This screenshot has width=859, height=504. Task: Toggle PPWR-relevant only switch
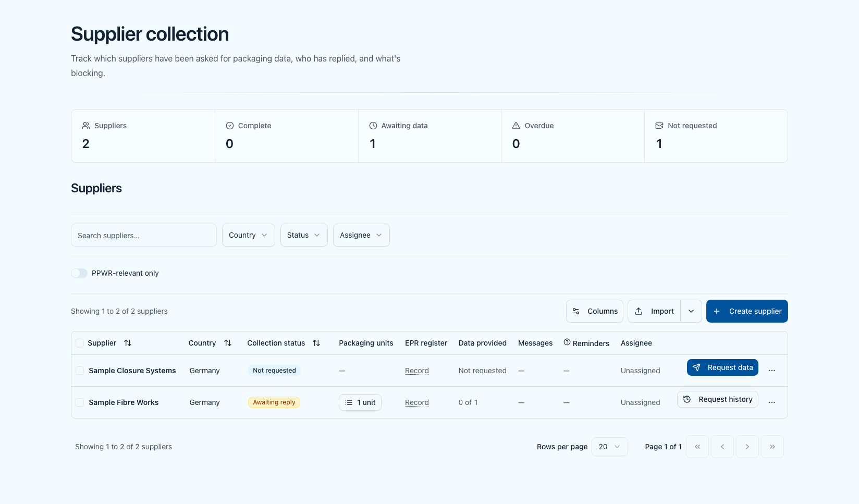tap(79, 273)
